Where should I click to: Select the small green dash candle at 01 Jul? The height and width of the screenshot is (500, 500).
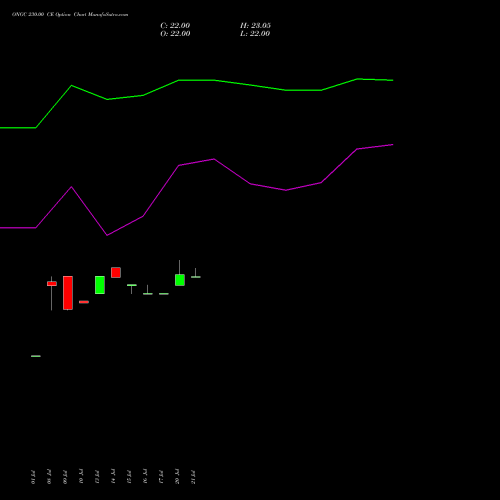pos(36,356)
